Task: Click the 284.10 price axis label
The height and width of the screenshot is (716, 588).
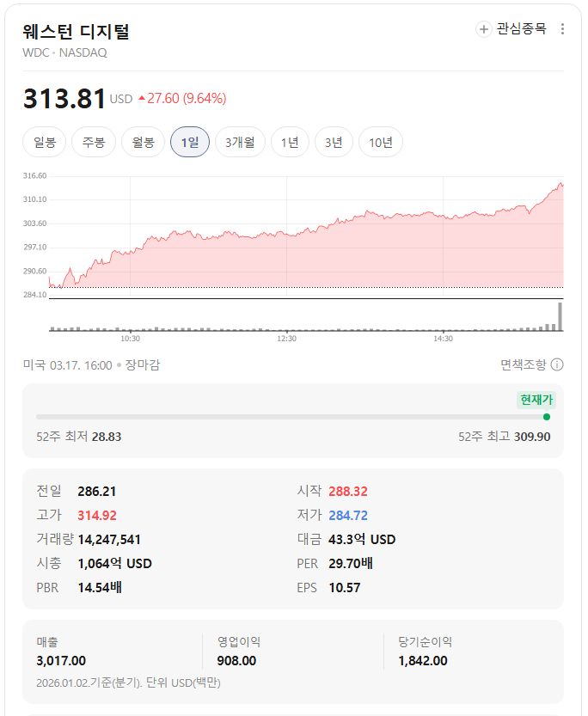Action: (34, 295)
